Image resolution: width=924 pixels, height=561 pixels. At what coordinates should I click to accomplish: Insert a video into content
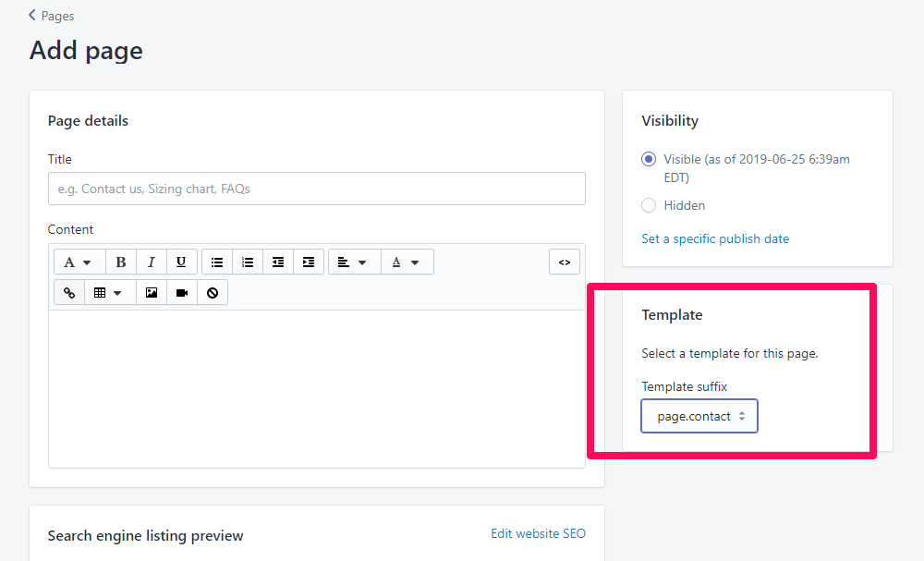pyautogui.click(x=182, y=292)
